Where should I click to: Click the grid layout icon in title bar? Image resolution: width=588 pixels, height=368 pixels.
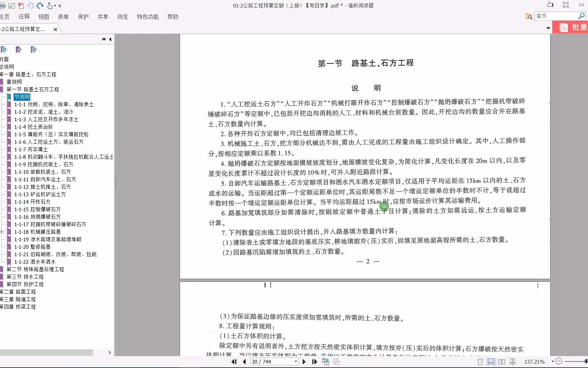[x=566, y=4]
